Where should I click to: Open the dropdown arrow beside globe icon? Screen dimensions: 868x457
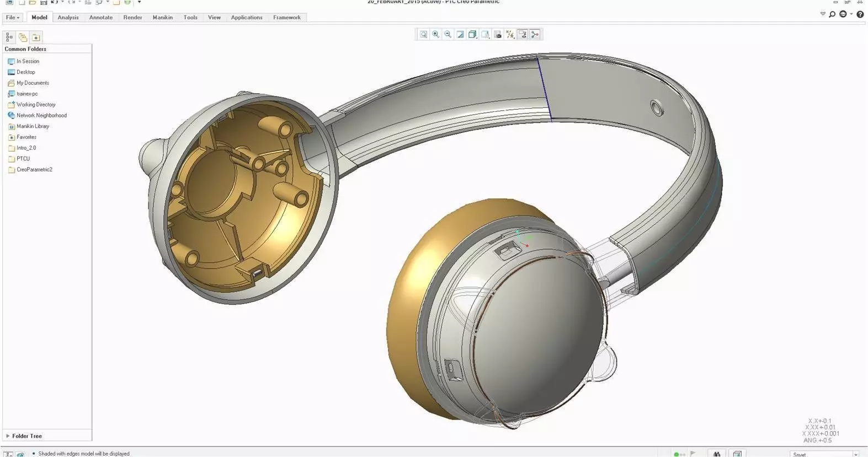[x=851, y=14]
